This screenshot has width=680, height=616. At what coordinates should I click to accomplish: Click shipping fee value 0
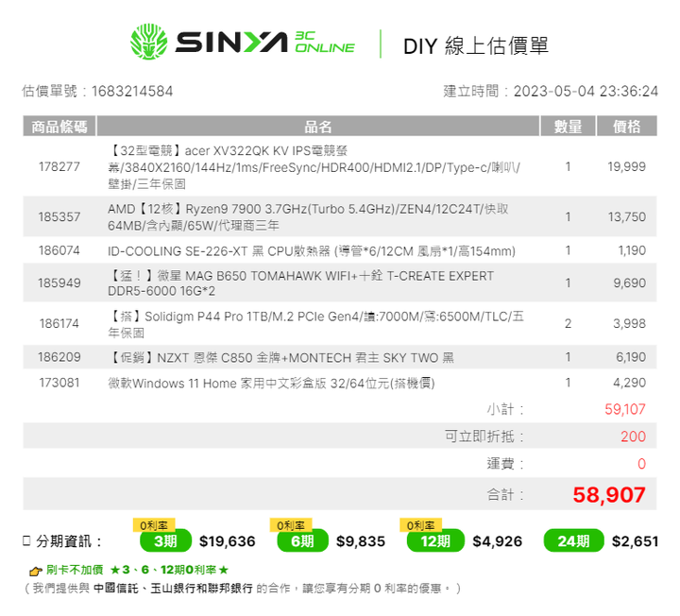(x=642, y=464)
